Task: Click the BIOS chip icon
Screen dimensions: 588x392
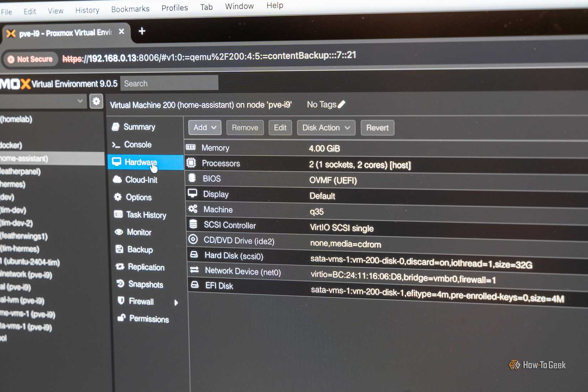Action: [192, 178]
